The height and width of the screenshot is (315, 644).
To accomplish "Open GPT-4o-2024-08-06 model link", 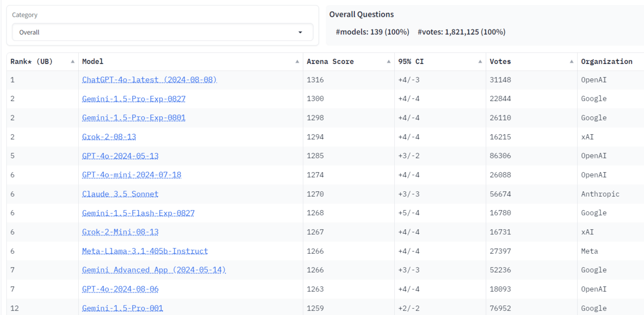I will click(x=120, y=289).
